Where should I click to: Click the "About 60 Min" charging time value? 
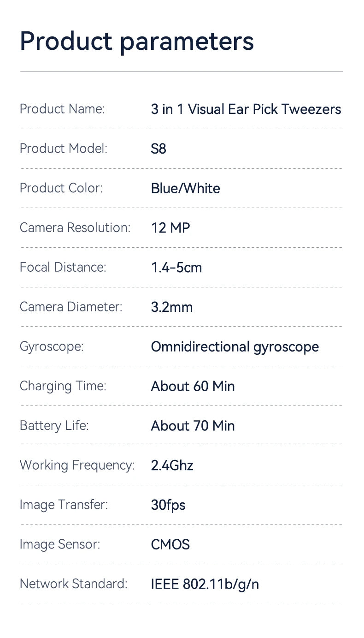[193, 386]
